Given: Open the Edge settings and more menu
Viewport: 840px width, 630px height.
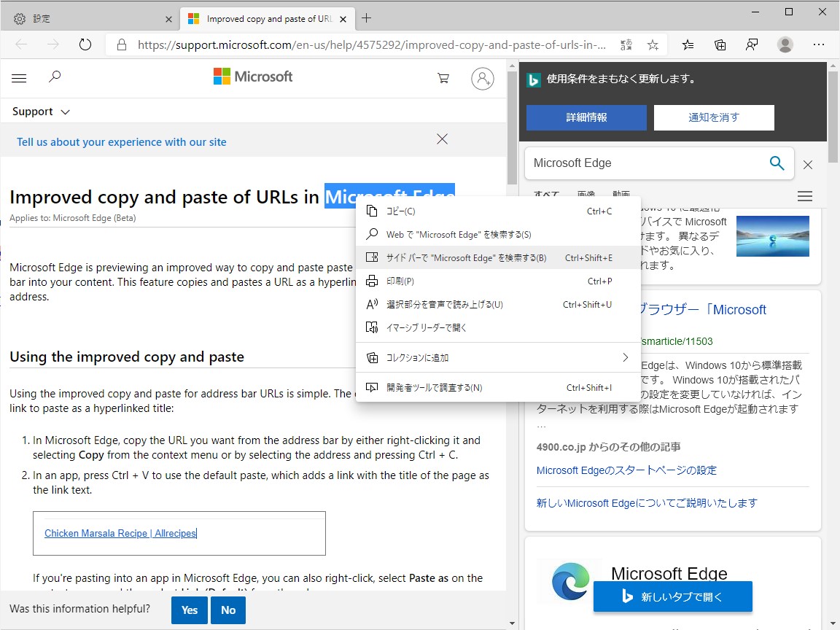Looking at the screenshot, I should point(819,45).
